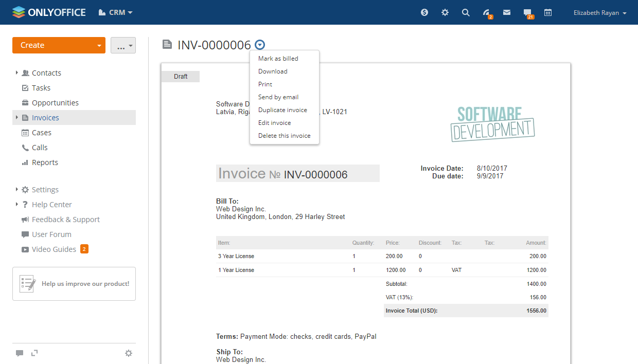Open Video Guides link
The width and height of the screenshot is (638, 364).
coord(54,249)
